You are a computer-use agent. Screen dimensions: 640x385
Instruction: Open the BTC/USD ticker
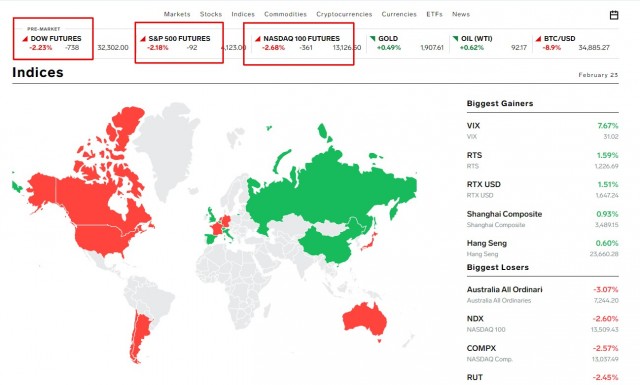pyautogui.click(x=559, y=38)
